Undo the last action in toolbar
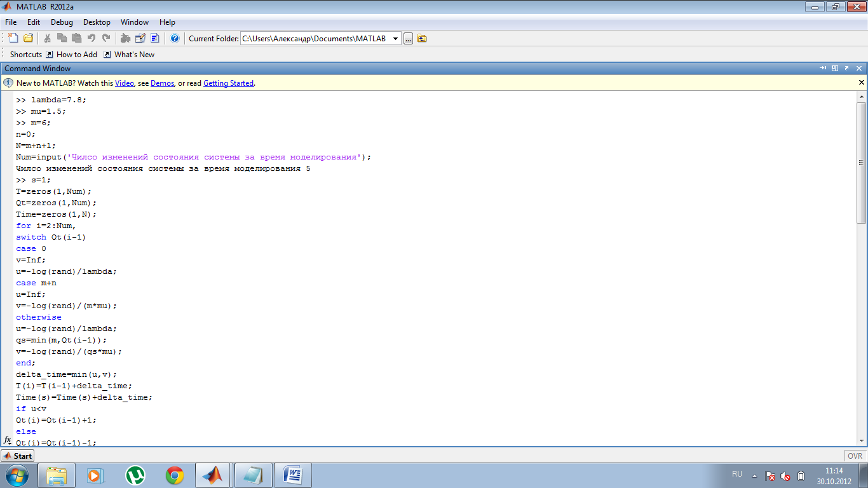This screenshot has width=868, height=488. pyautogui.click(x=92, y=38)
